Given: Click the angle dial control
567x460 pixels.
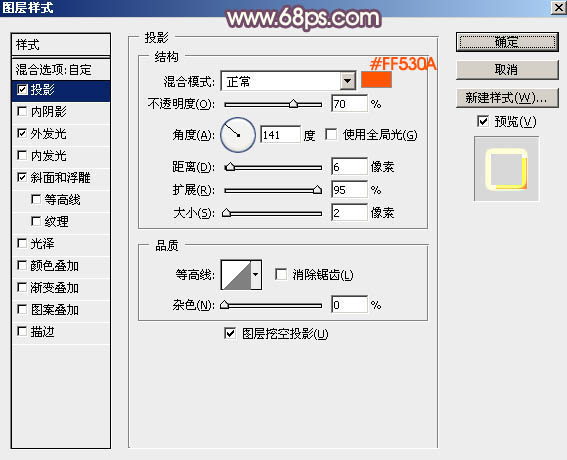Looking at the screenshot, I should 238,135.
